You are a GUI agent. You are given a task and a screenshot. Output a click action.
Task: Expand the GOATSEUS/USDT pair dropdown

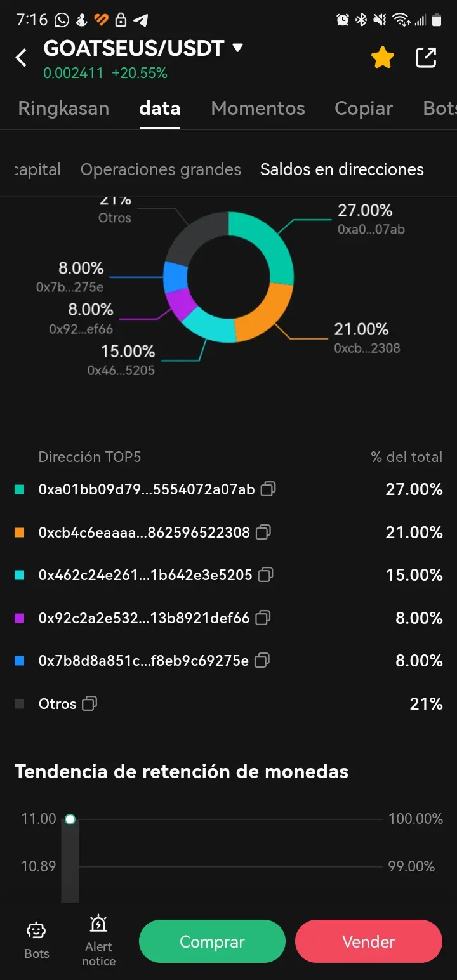(x=238, y=48)
